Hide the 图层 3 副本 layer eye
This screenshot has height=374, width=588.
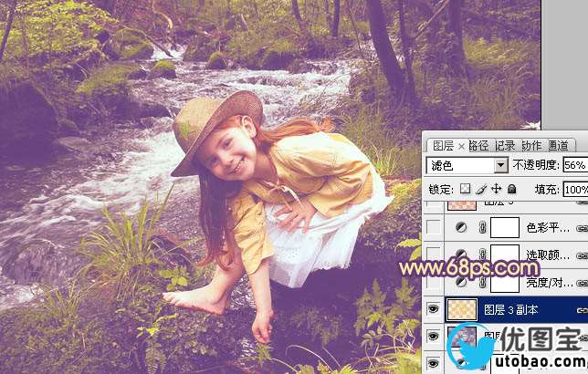click(433, 309)
